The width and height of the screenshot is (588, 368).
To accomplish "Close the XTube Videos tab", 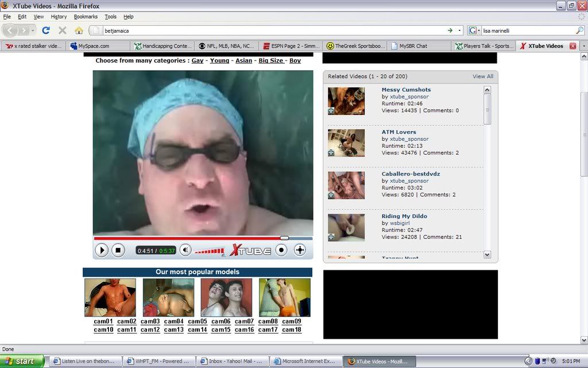I will pyautogui.click(x=572, y=46).
